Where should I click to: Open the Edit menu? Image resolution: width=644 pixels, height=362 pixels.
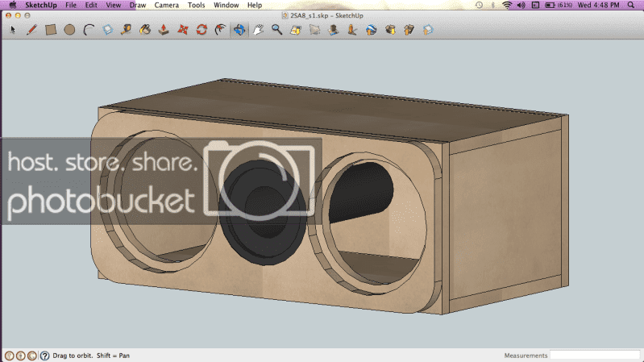(91, 5)
